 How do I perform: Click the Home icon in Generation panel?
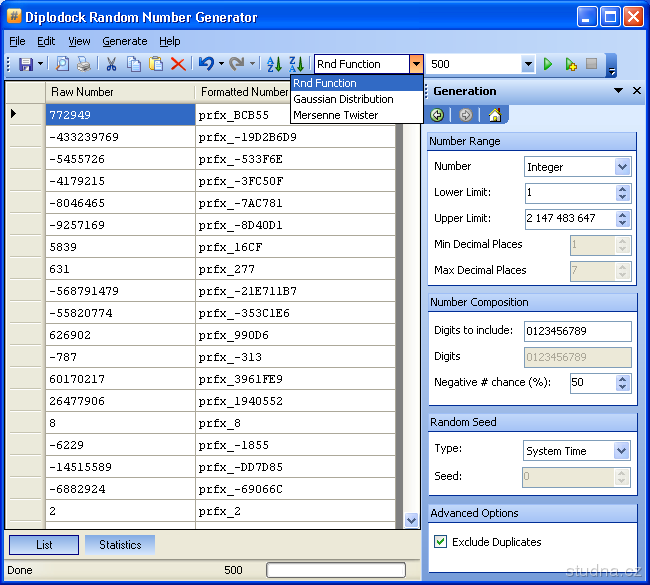[494, 115]
